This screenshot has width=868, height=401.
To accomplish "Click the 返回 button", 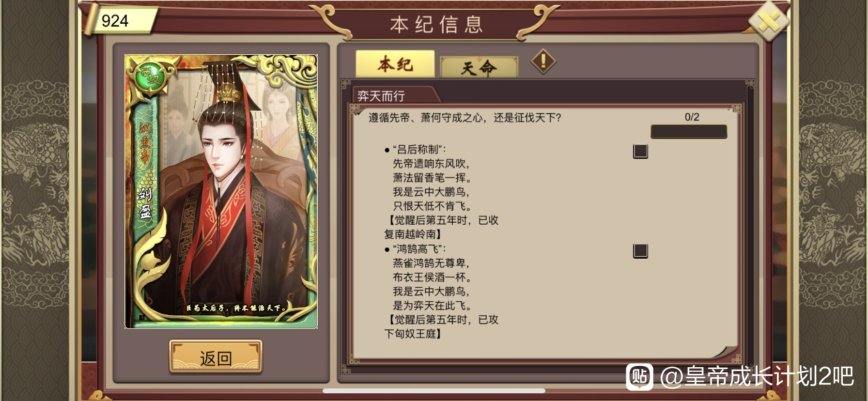I will [216, 357].
